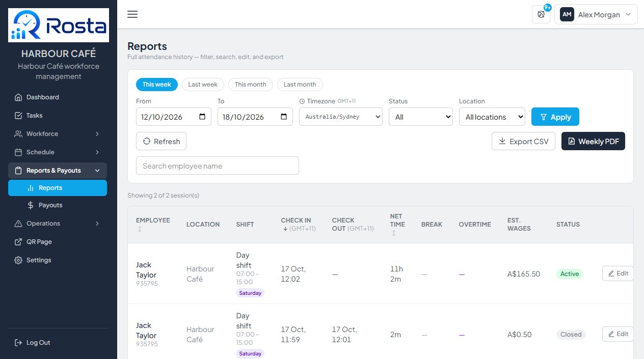Click the AM avatar icon

[567, 15]
